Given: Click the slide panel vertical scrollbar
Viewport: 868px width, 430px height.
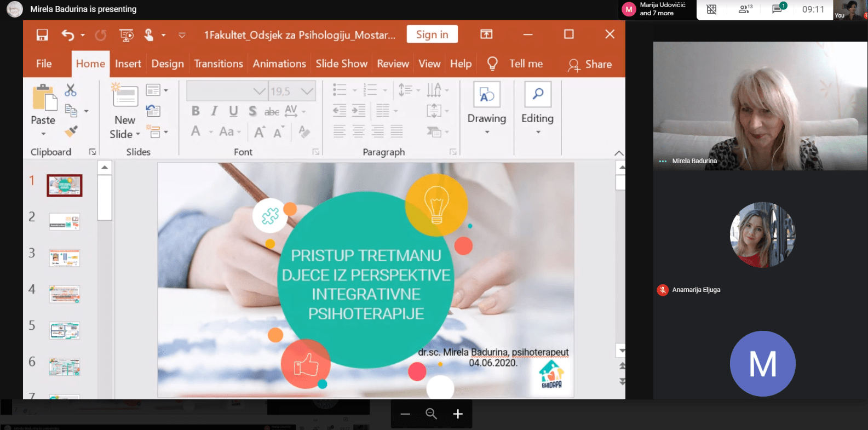Looking at the screenshot, I should click(105, 197).
